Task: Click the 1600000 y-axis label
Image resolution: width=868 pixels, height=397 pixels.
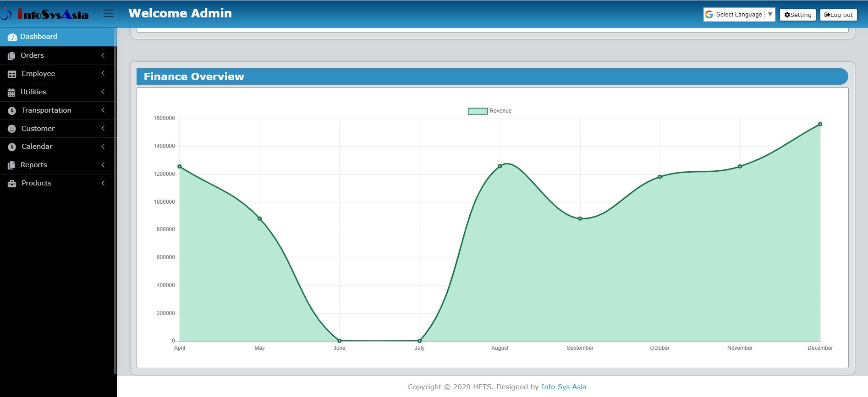Action: point(164,118)
